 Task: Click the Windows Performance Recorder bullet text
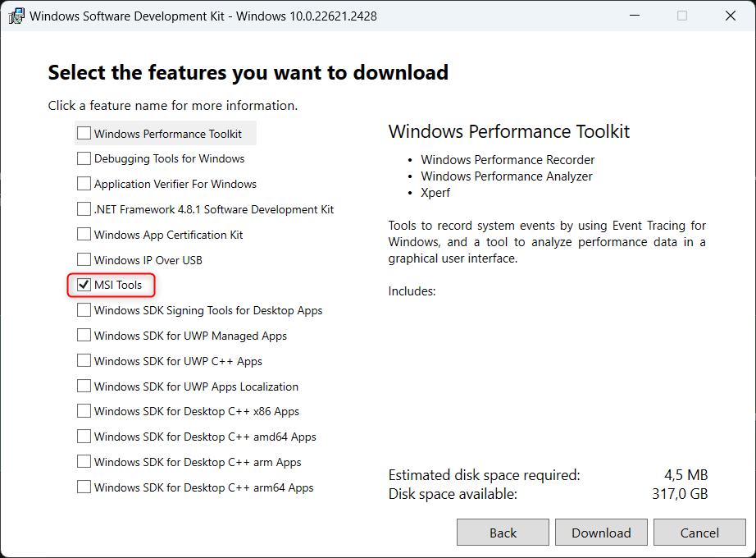508,160
